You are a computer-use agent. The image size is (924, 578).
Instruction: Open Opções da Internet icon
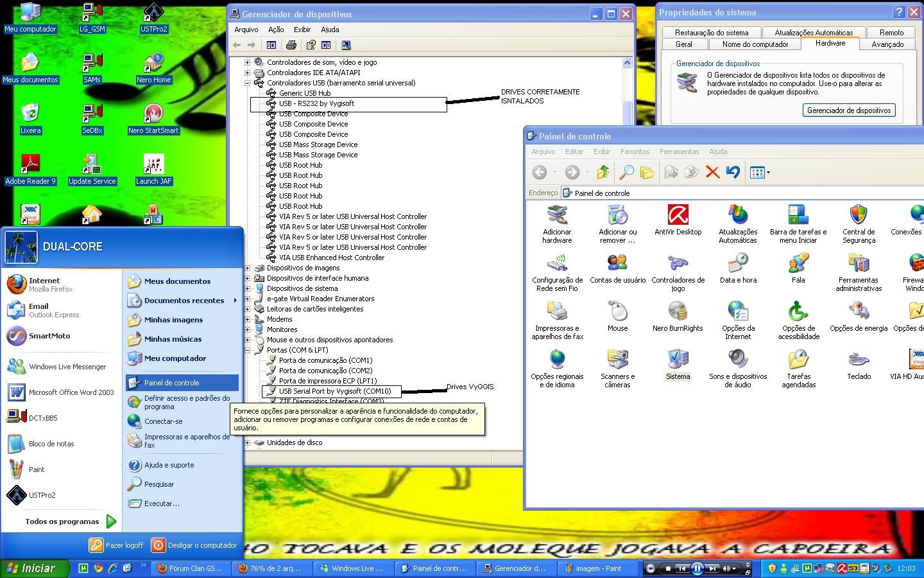[738, 320]
